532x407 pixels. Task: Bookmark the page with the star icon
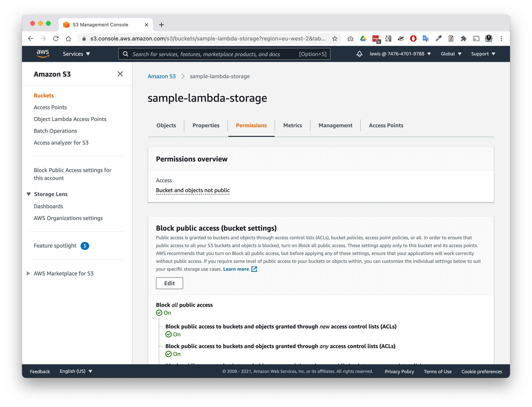click(x=334, y=38)
